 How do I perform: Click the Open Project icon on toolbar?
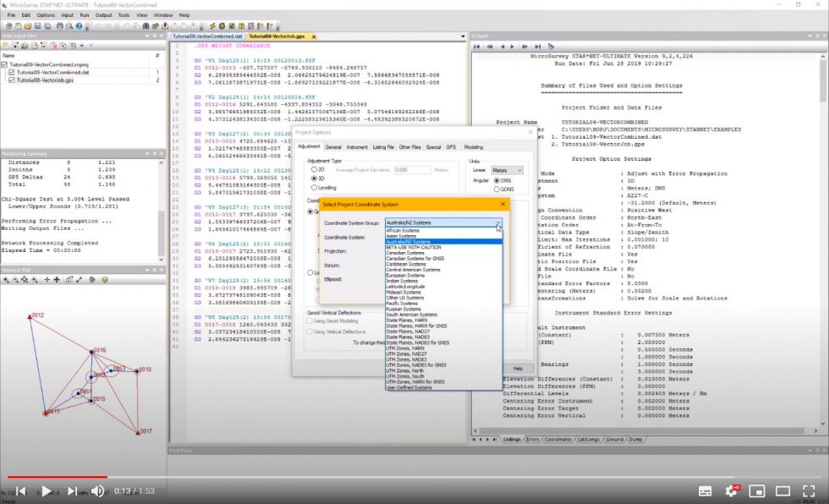[x=27, y=25]
